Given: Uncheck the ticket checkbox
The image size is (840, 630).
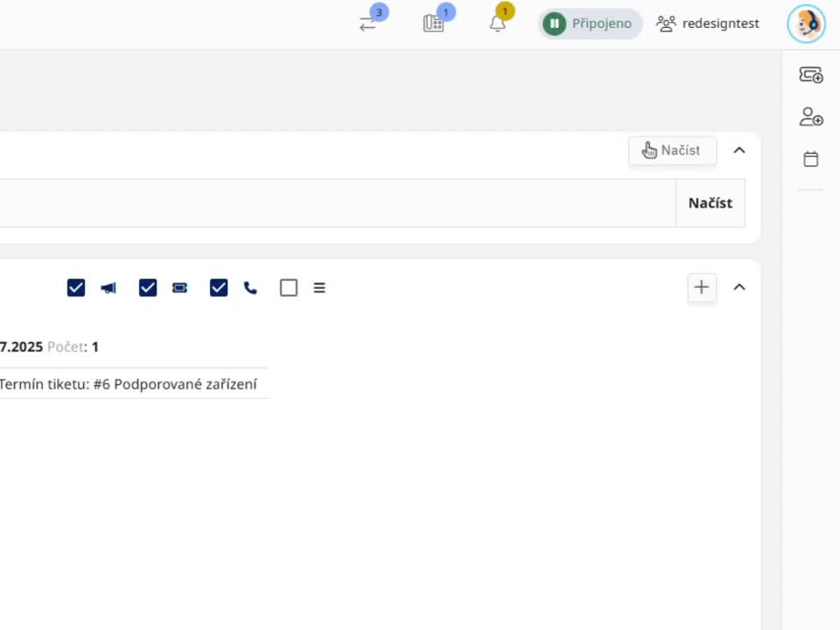Looking at the screenshot, I should click(x=148, y=288).
